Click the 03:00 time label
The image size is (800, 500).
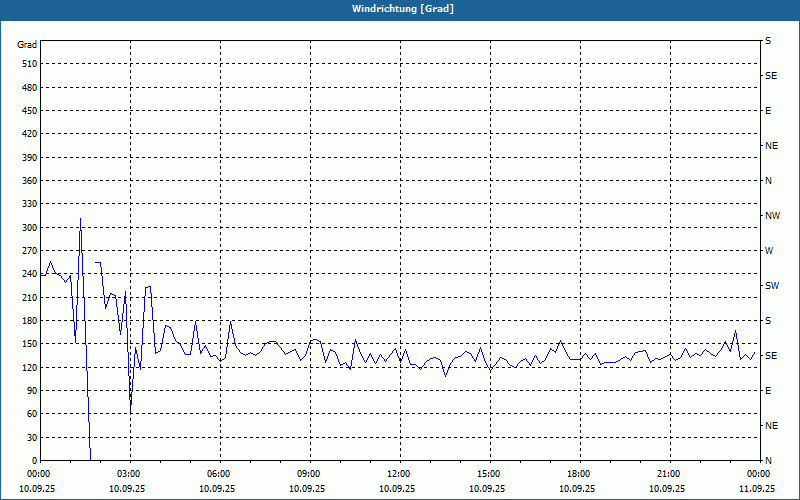[130, 474]
